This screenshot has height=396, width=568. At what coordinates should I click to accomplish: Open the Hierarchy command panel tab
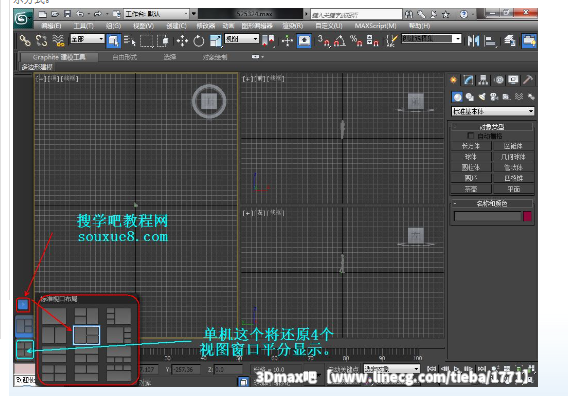click(483, 80)
